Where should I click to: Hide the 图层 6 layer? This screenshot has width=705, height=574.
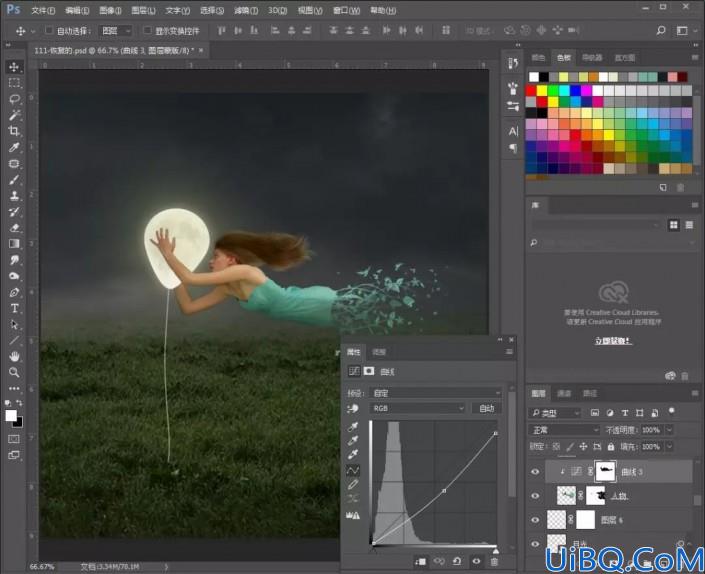(535, 520)
